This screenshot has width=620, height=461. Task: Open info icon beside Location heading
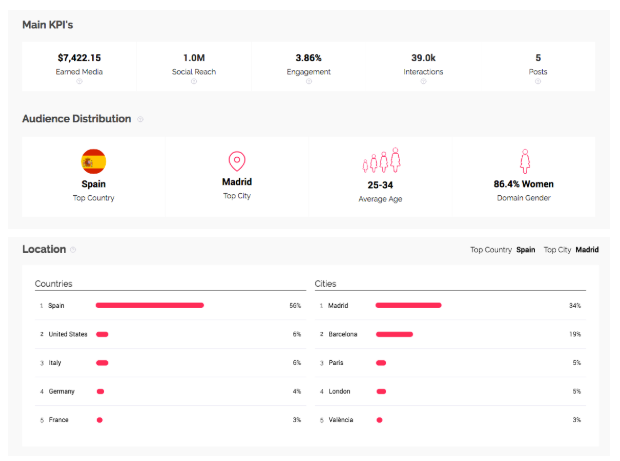pos(74,250)
